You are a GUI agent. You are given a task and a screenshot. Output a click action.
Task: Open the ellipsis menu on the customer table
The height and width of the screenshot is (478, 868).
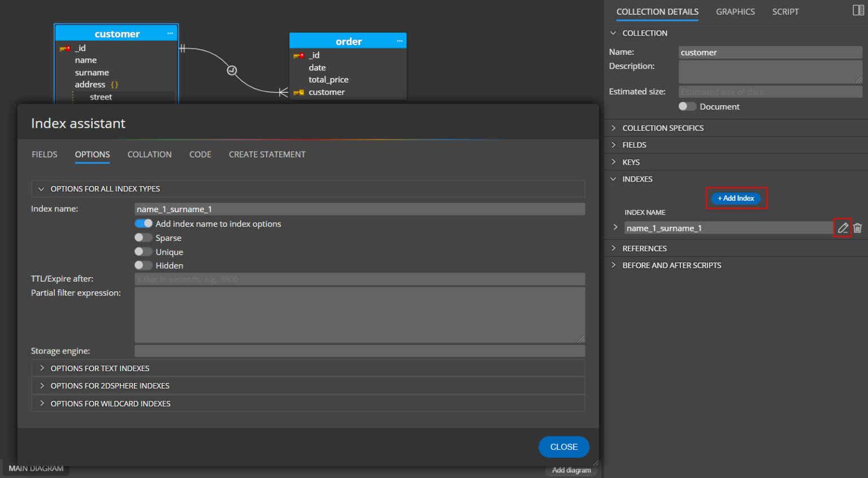[170, 33]
